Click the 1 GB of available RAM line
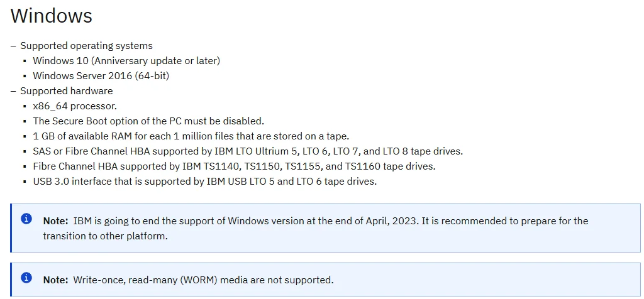This screenshot has width=644, height=299. click(x=191, y=136)
